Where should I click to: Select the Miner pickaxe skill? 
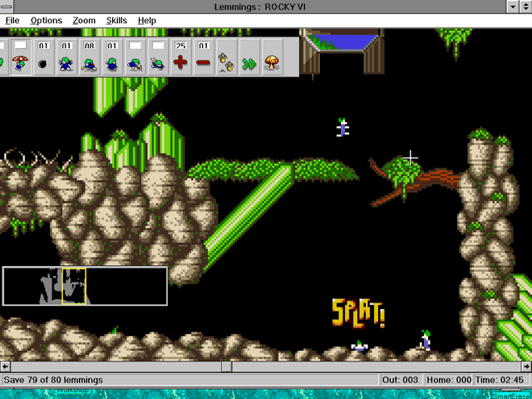point(135,57)
